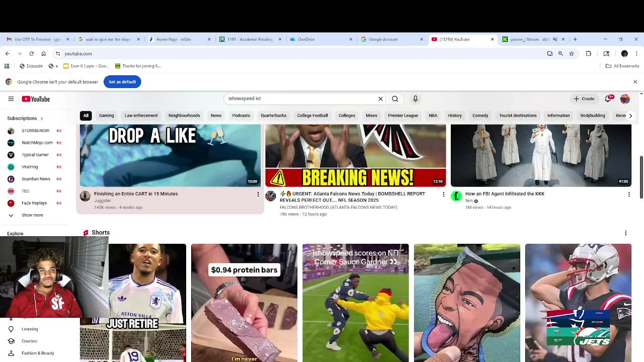Open the Jets Patriots Short thumbnail
Viewport: 644px width, 362px height.
point(578,303)
